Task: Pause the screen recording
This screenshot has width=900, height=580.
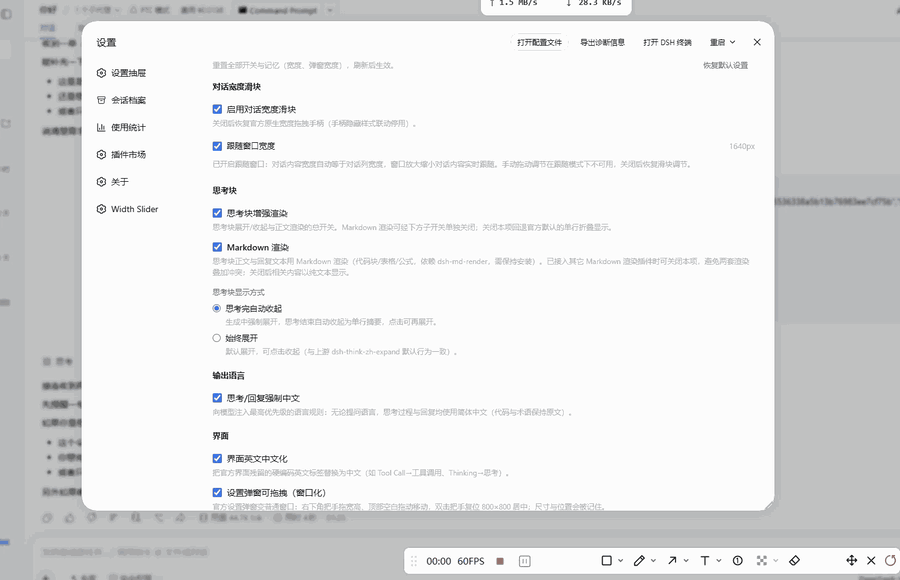Action: (525, 561)
